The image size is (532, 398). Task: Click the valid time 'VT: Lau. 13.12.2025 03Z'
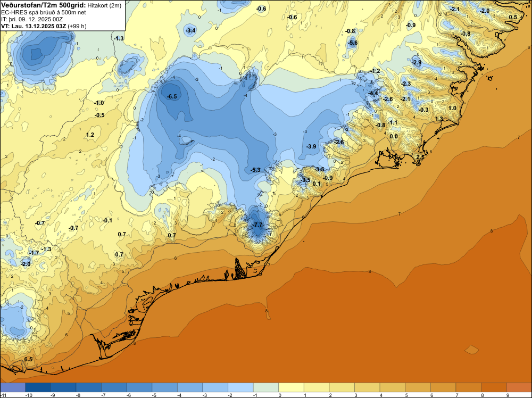coord(34,26)
